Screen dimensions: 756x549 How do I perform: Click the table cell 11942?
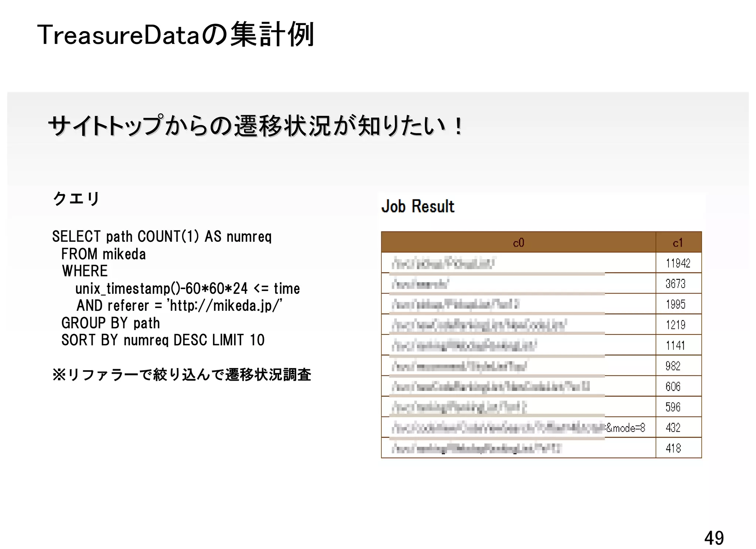coord(678,263)
